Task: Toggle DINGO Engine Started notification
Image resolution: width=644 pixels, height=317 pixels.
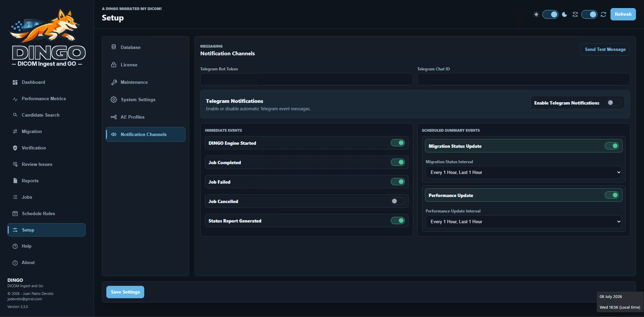Action: (398, 143)
